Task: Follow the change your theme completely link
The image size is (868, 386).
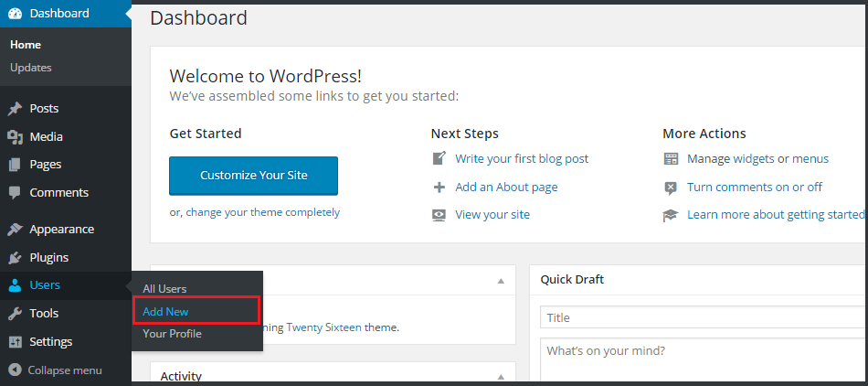Action: coord(263,212)
